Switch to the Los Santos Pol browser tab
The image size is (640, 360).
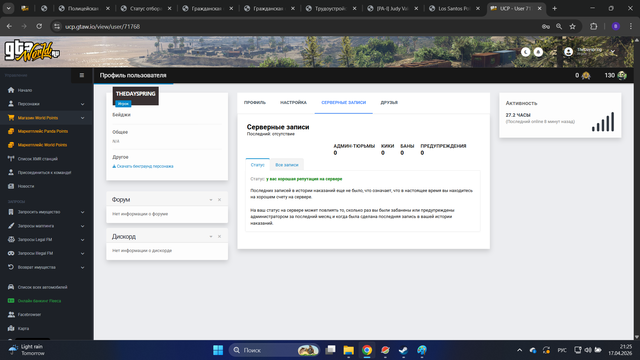pos(455,8)
